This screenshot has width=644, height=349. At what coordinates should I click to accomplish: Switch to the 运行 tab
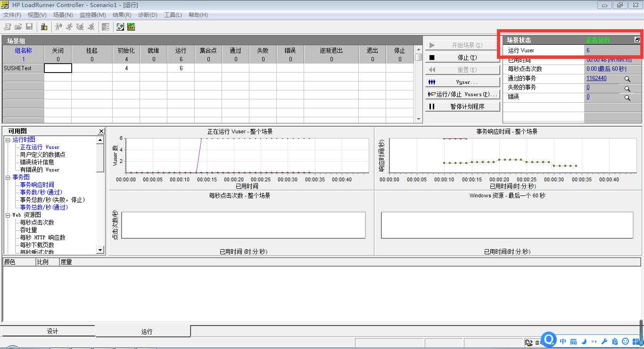coord(143,331)
